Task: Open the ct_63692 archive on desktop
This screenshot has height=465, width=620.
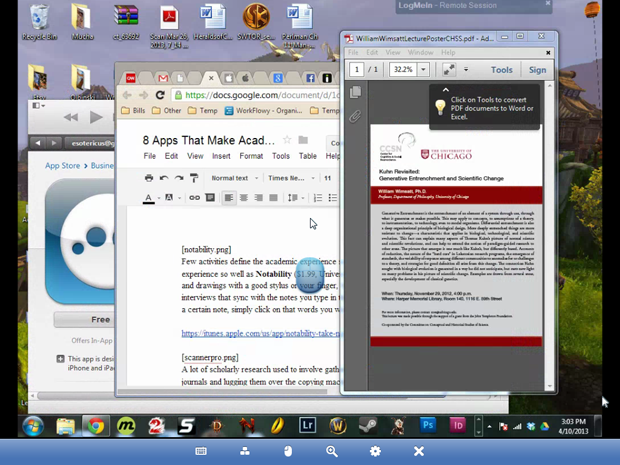Action: pyautogui.click(x=126, y=23)
